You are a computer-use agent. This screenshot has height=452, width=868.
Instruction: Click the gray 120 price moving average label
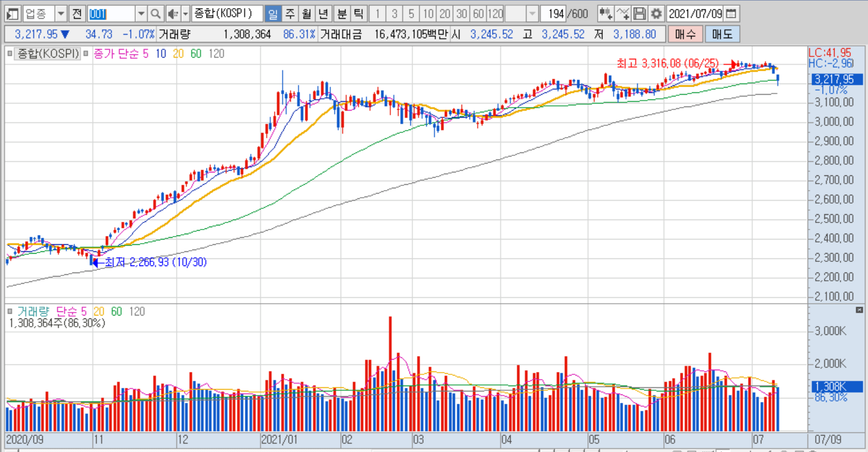[217, 54]
